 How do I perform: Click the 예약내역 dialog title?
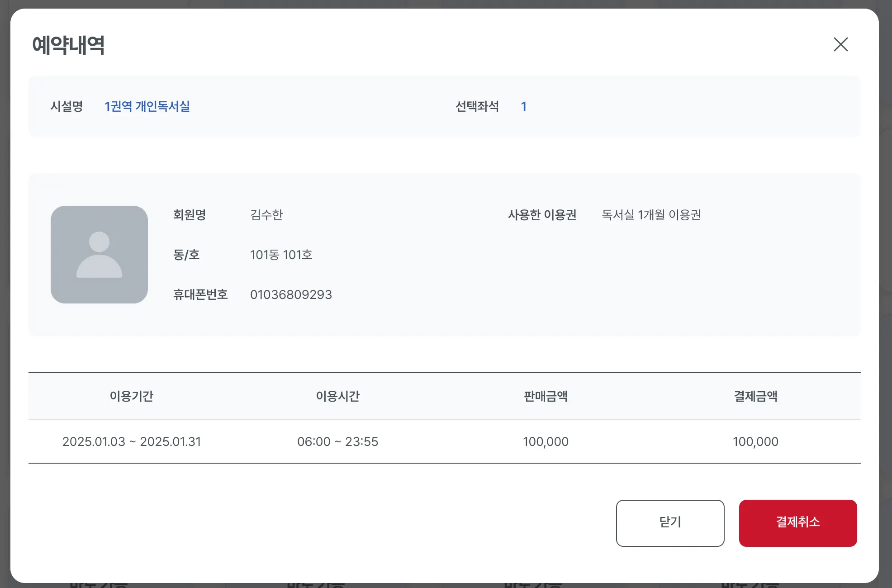[x=68, y=45]
